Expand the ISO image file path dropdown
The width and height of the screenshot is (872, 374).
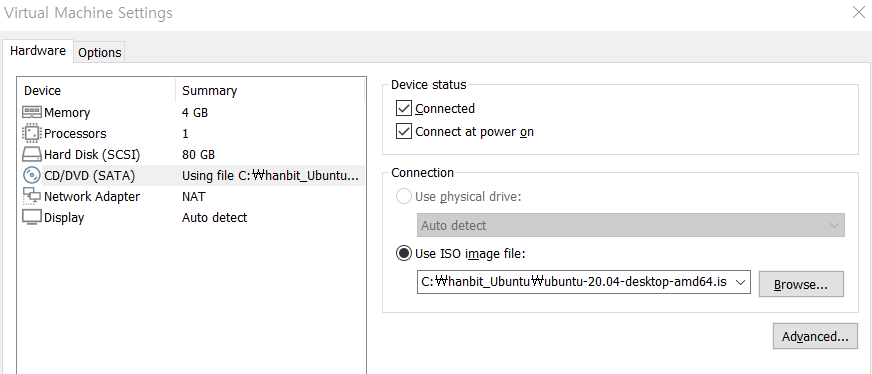740,282
